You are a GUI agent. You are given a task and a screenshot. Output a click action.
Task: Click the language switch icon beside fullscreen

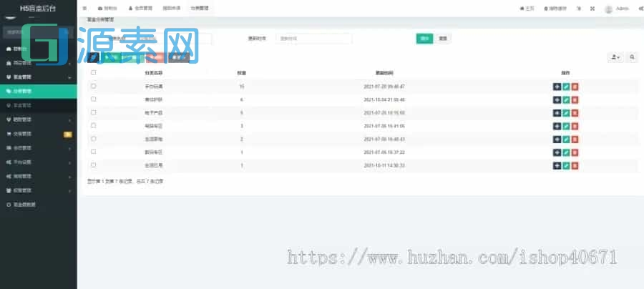coord(579,8)
